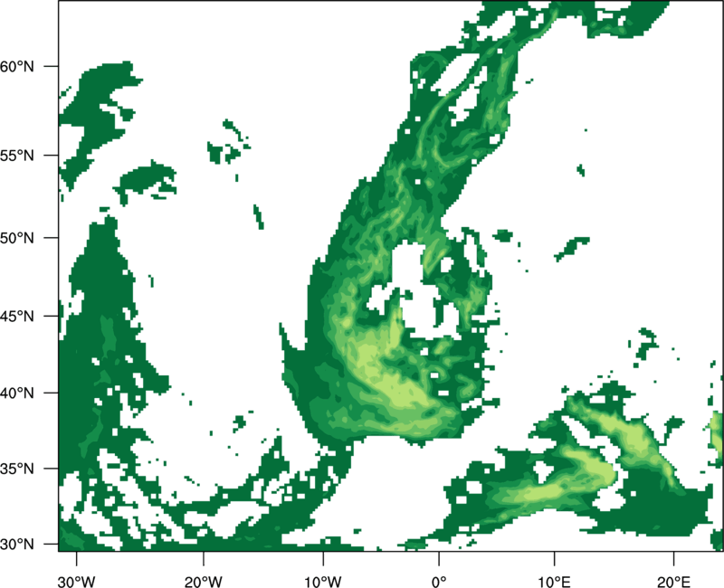Click the 20°W longitude label
The height and width of the screenshot is (588, 724).
tap(204, 582)
